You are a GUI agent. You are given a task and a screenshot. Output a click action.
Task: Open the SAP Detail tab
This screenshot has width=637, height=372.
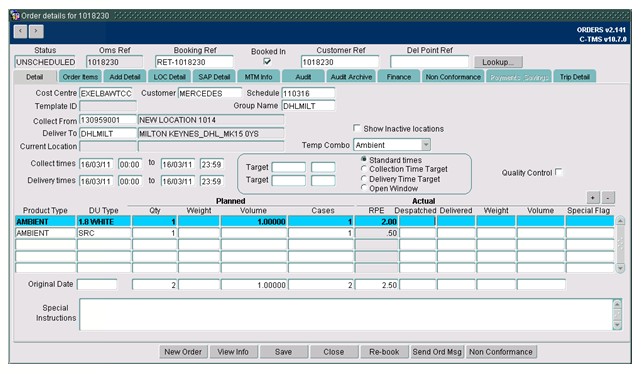214,77
